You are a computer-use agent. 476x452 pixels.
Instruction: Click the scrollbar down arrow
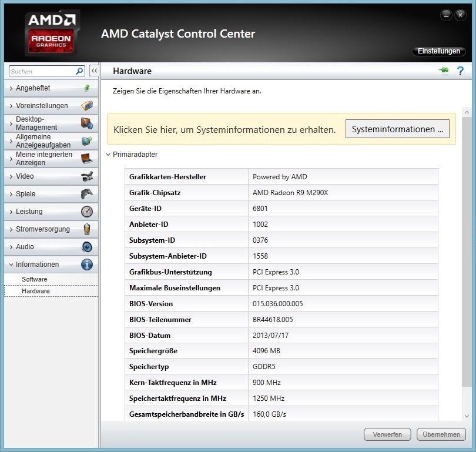coord(467,416)
